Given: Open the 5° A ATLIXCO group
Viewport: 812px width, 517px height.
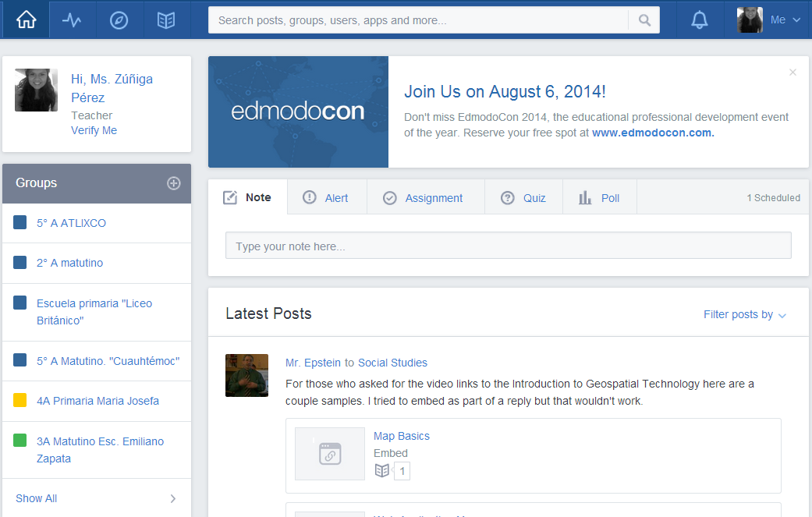Looking at the screenshot, I should point(71,223).
